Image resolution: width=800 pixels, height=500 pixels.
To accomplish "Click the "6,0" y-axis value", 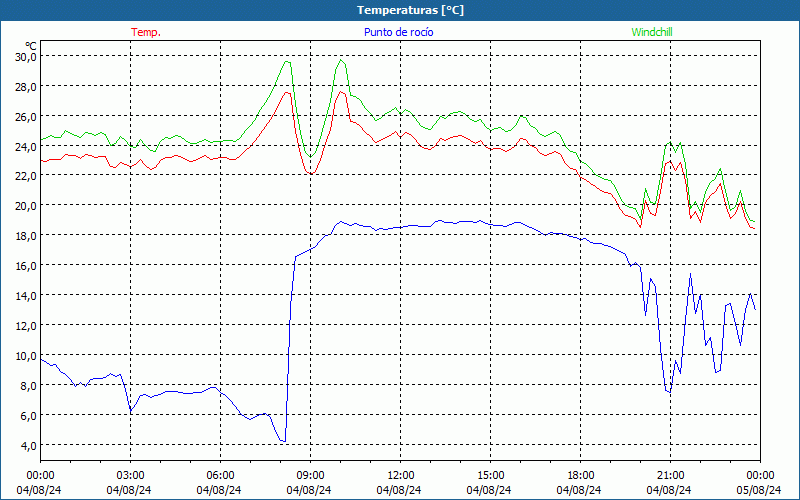I will [x=28, y=416].
